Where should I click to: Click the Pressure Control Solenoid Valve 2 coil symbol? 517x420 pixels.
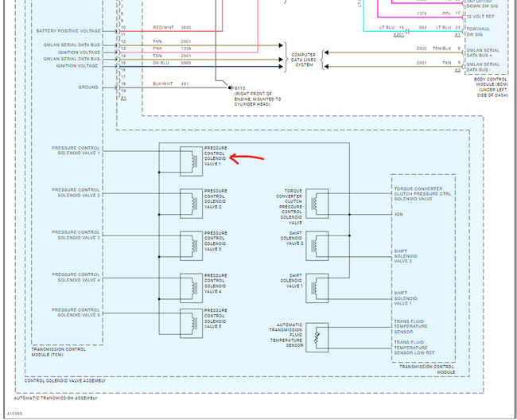(191, 204)
